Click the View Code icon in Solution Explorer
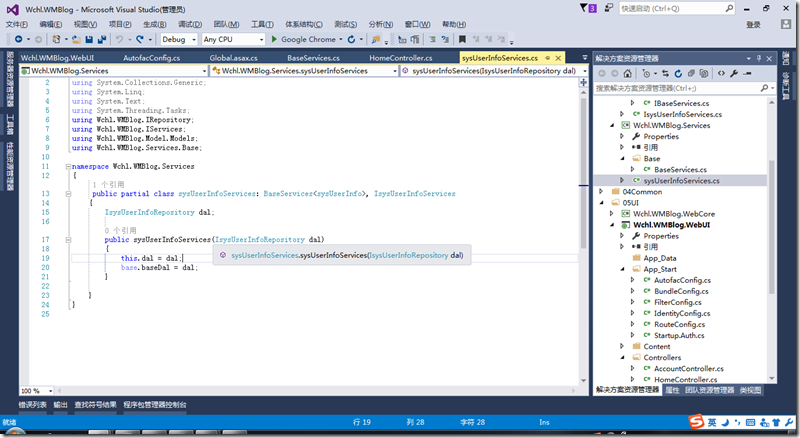 (x=721, y=74)
